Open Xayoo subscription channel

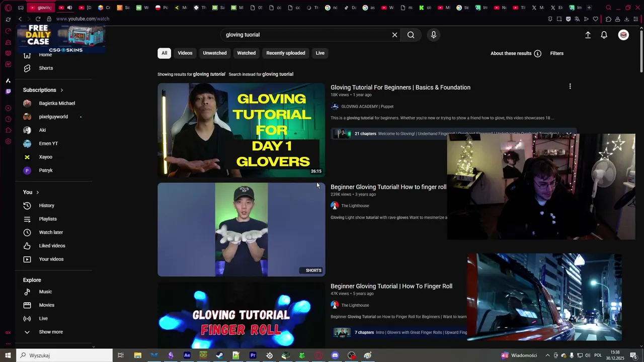46,157
